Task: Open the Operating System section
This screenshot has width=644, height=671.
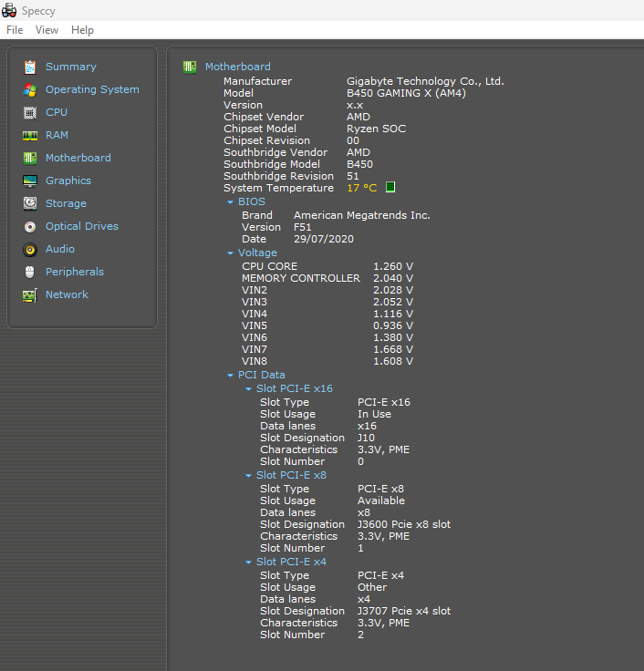Action: 92,89
